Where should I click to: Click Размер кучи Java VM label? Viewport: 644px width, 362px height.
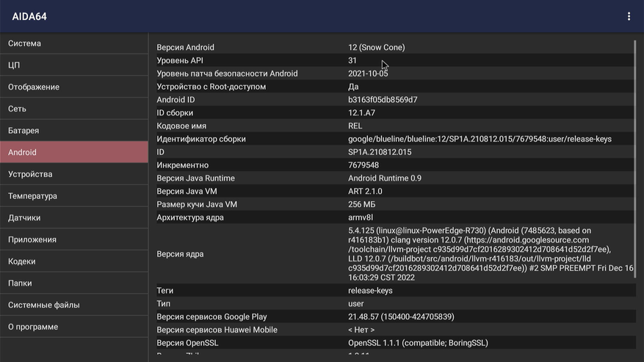point(197,205)
